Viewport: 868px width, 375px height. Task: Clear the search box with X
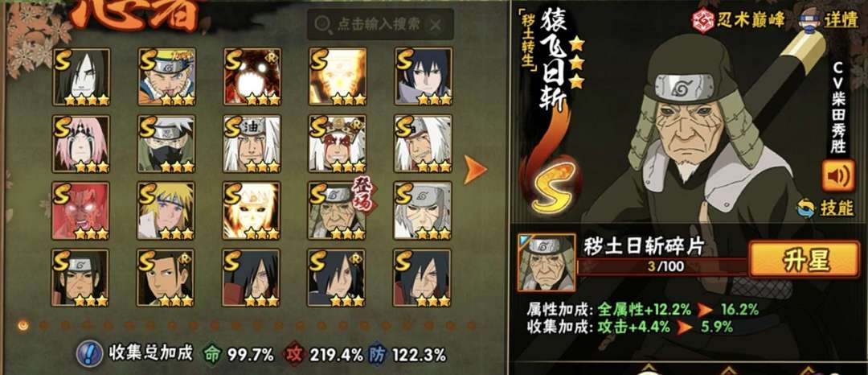coord(436,24)
